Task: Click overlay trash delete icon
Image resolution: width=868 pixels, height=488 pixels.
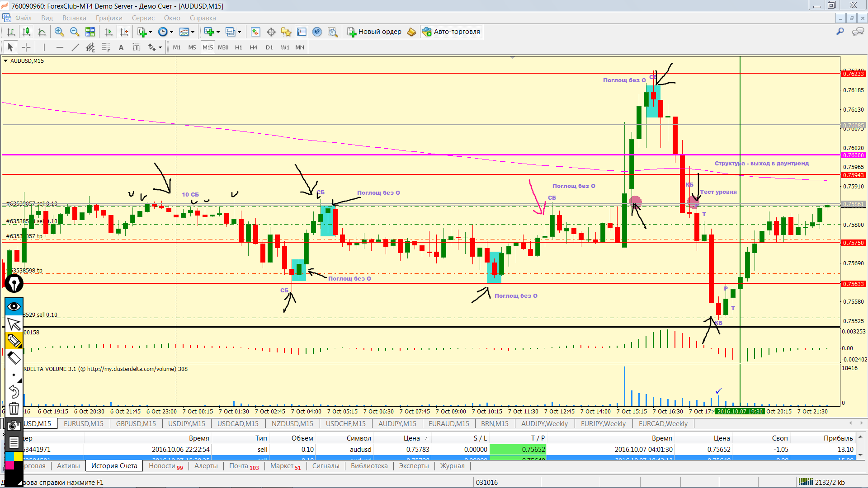Action: point(14,408)
